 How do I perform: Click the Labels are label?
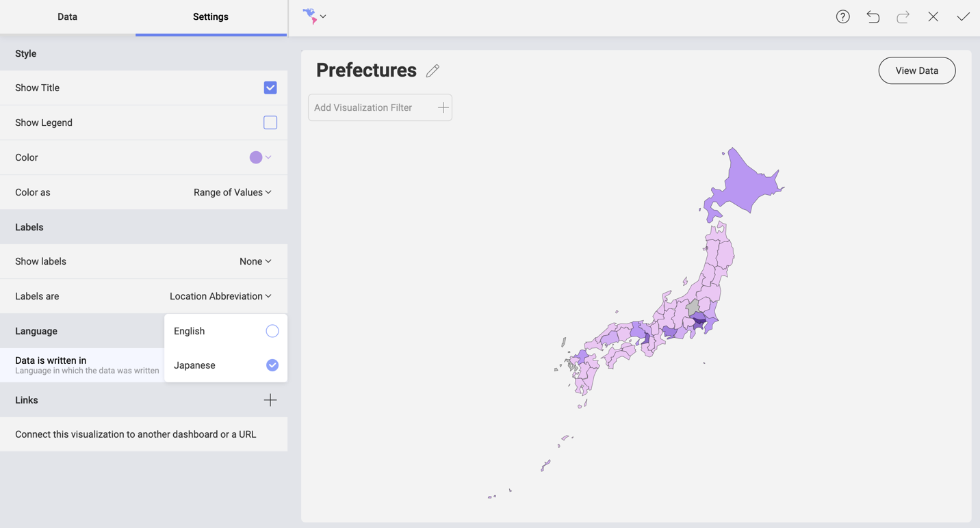(37, 296)
